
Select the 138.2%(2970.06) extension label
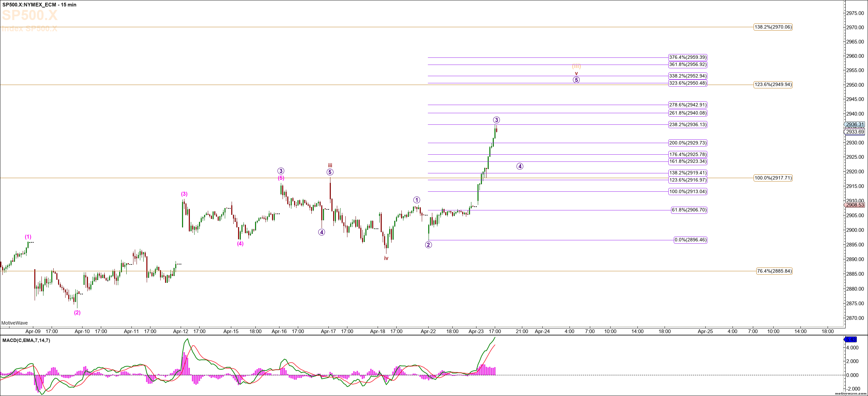point(773,27)
